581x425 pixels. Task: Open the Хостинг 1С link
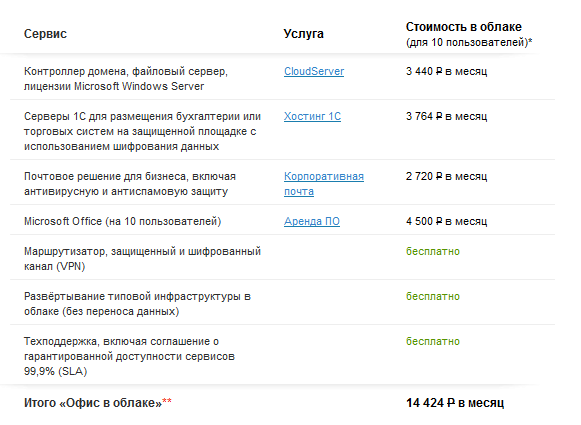pyautogui.click(x=312, y=116)
